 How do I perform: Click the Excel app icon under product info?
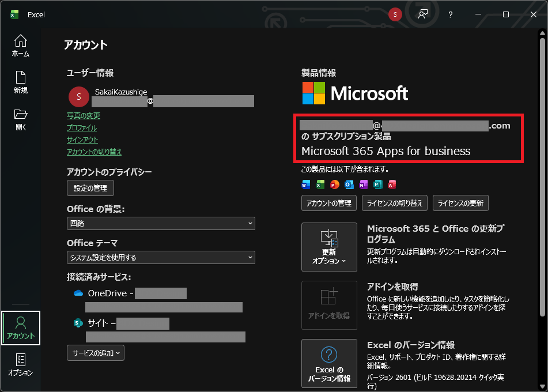[x=320, y=184]
